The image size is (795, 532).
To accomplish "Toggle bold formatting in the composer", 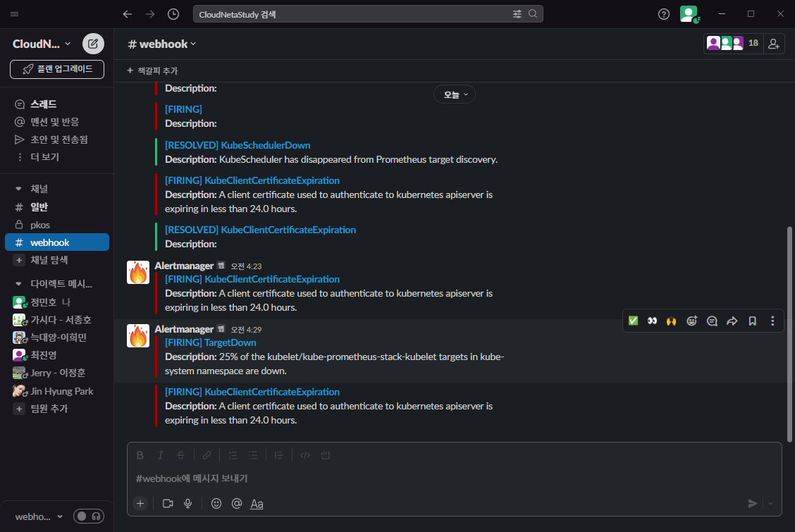I will (140, 455).
